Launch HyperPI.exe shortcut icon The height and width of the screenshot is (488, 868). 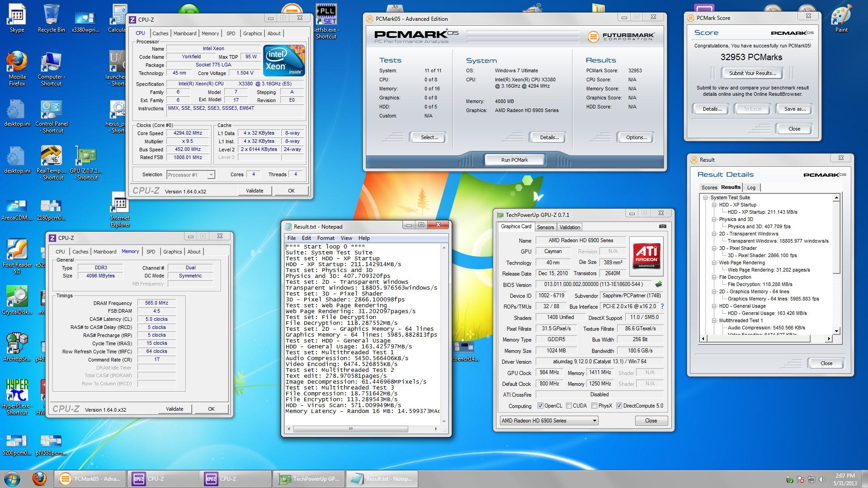pyautogui.click(x=17, y=397)
